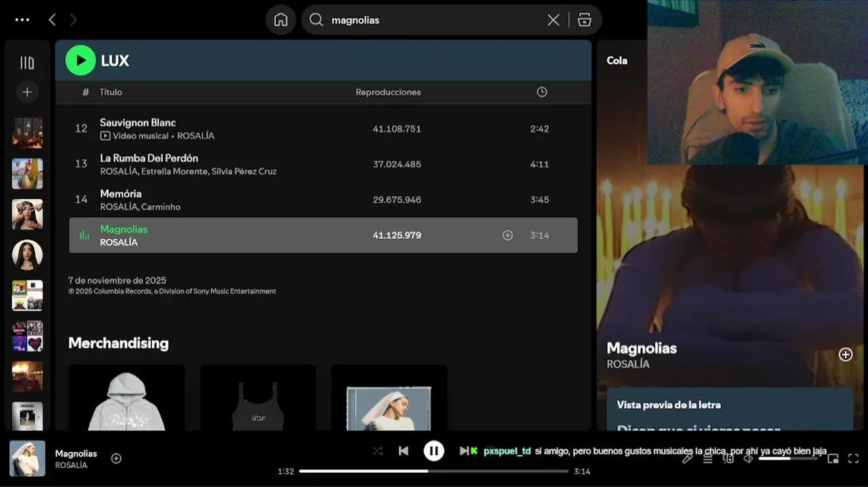Click the album cover in bottom player bar
This screenshot has height=487, width=868.
tap(27, 459)
